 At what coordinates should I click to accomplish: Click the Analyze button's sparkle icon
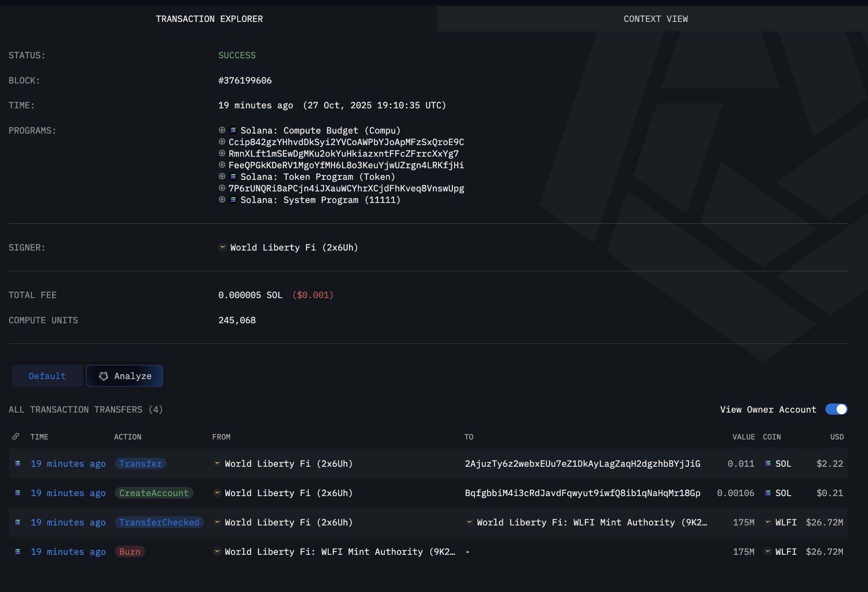tap(103, 376)
